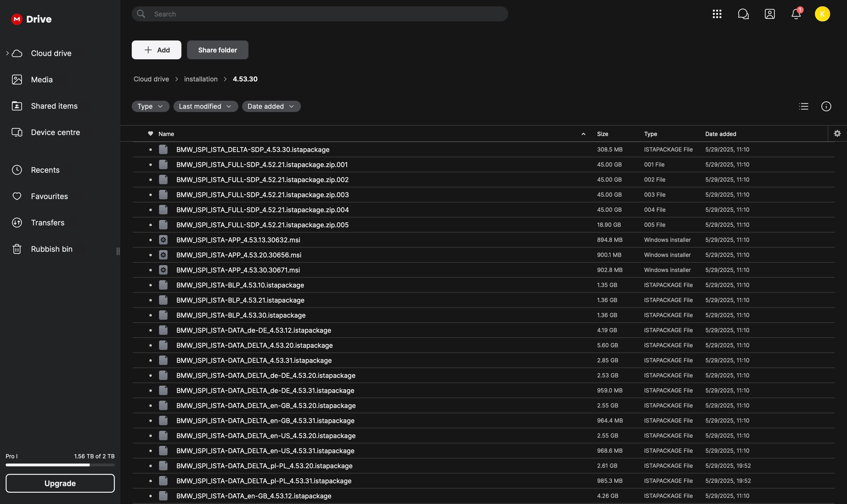Click the sidebar resize handle
Viewport: 847px width, 504px height.
[118, 251]
